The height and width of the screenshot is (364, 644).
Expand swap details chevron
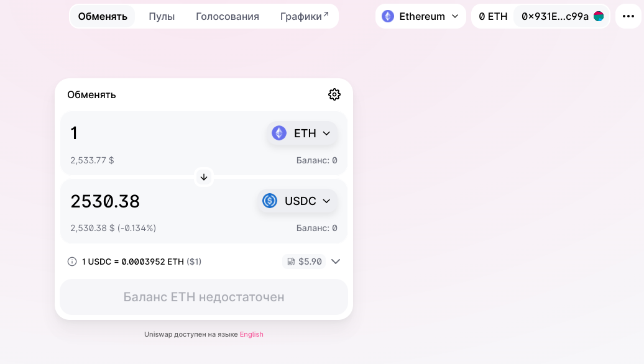tap(336, 262)
